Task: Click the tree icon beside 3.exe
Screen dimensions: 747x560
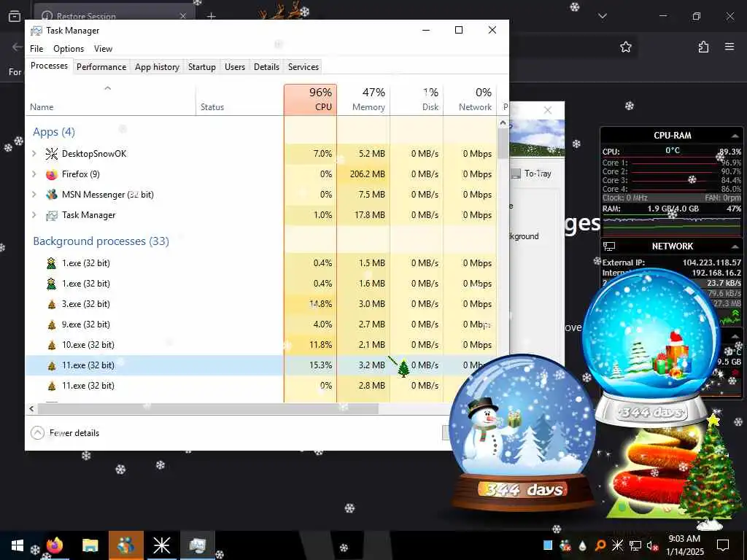Action: (x=52, y=304)
